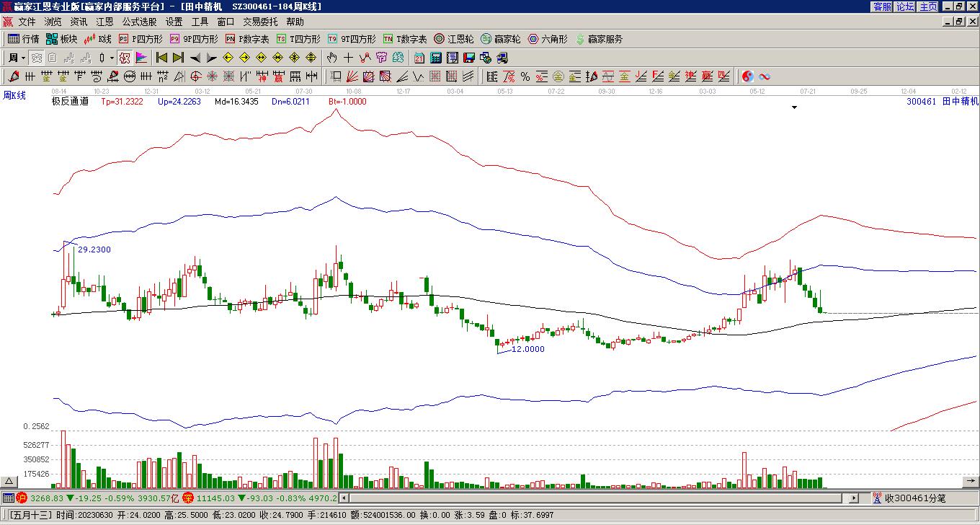Image resolution: width=980 pixels, height=525 pixels.
Task: Open the 月 period dropdown
Action: click(17, 58)
